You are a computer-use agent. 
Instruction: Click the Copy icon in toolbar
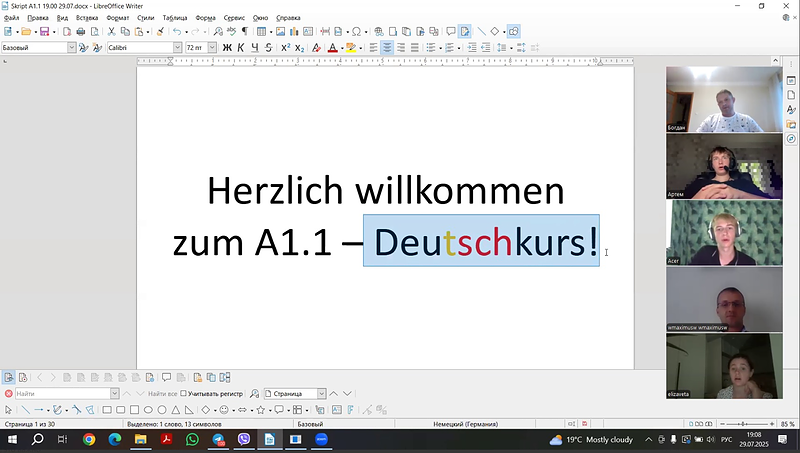[125, 32]
